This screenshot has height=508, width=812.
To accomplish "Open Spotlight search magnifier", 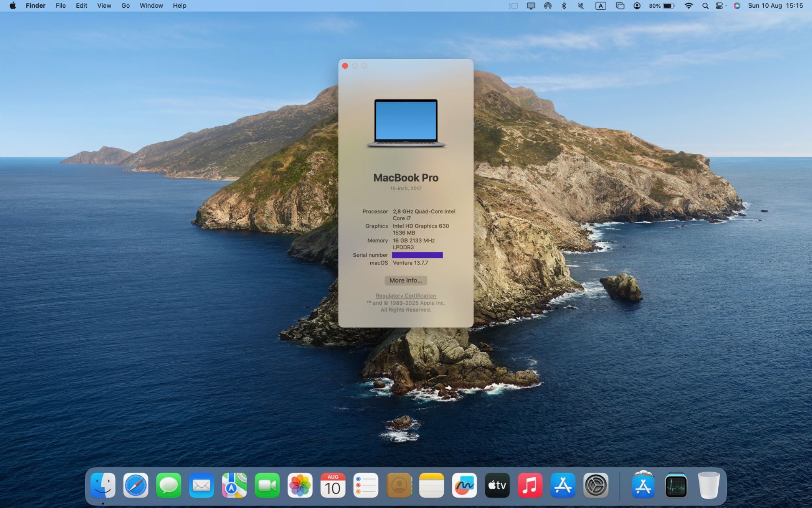I will pyautogui.click(x=705, y=6).
